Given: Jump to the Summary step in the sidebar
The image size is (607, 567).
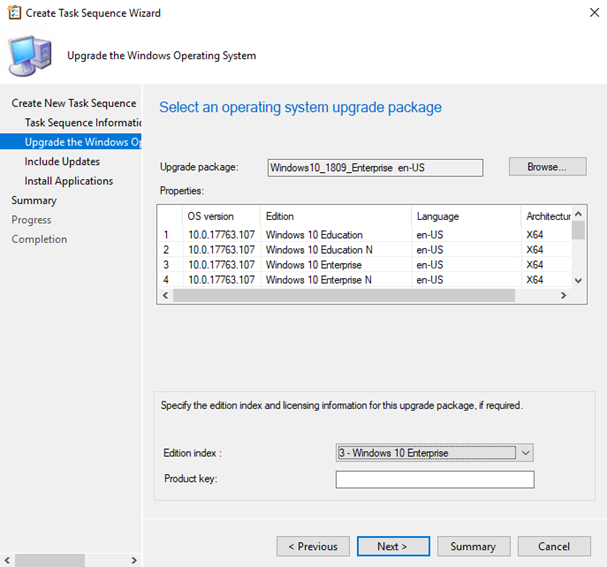Looking at the screenshot, I should click(x=34, y=200).
